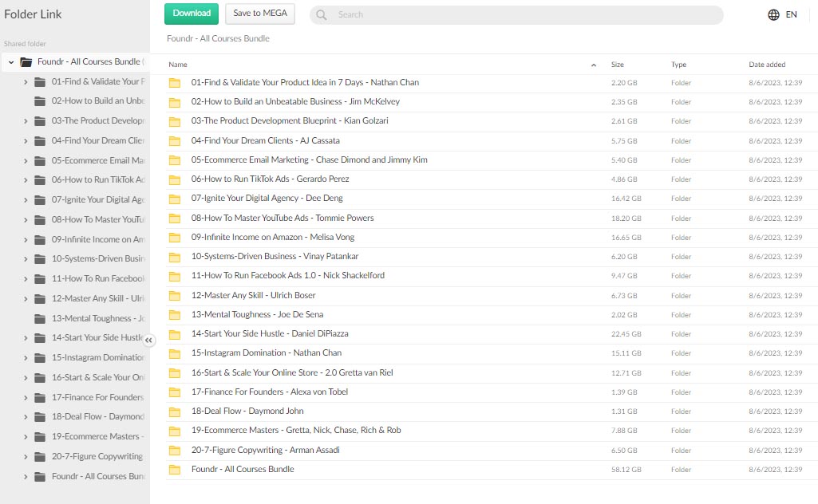
Task: Click the breadcrumb Foundr - All Courses Bundle
Action: pyautogui.click(x=218, y=38)
